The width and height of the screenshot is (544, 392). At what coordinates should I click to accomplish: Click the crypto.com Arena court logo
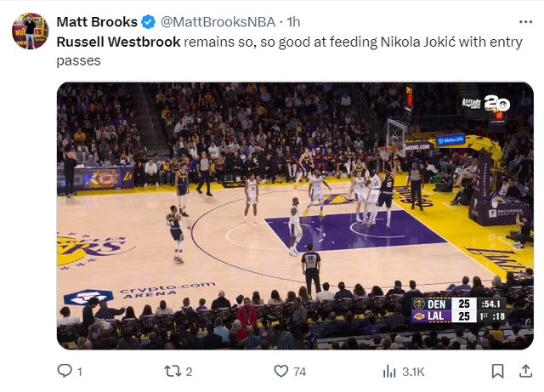[139, 293]
